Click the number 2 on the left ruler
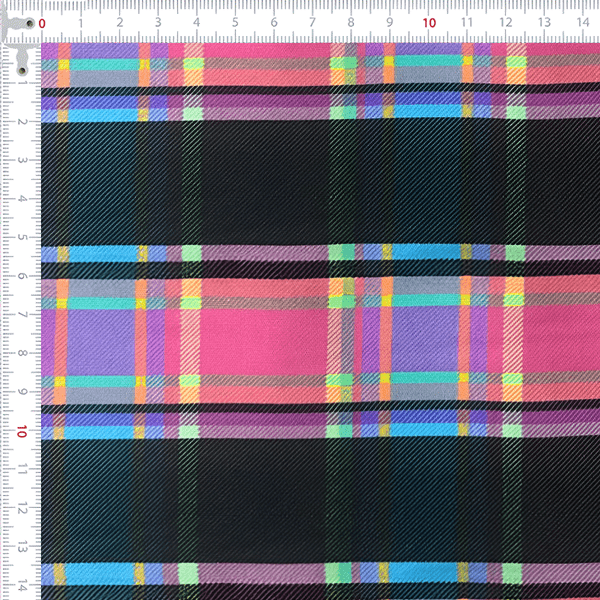The height and width of the screenshot is (600, 600). 22,122
